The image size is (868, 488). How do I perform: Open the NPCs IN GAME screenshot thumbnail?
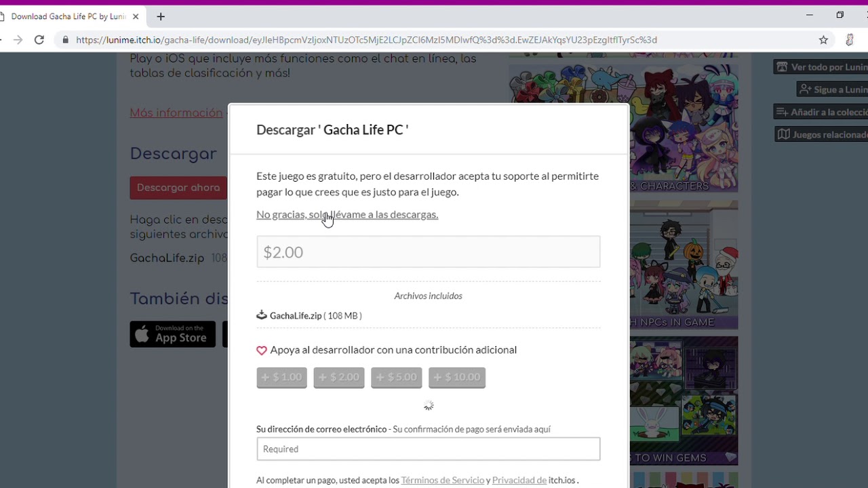click(x=684, y=264)
